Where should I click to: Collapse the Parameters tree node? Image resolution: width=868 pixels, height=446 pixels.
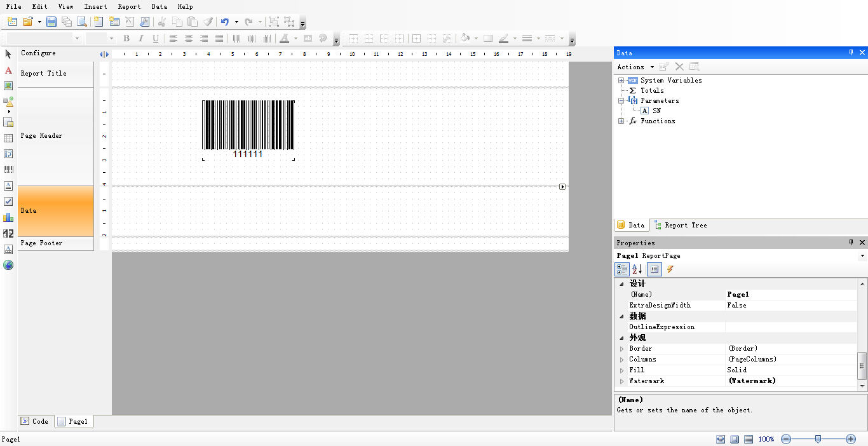(x=621, y=100)
